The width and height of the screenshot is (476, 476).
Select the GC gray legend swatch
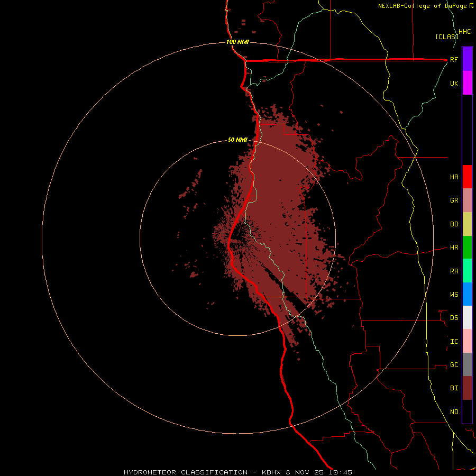pos(467,364)
